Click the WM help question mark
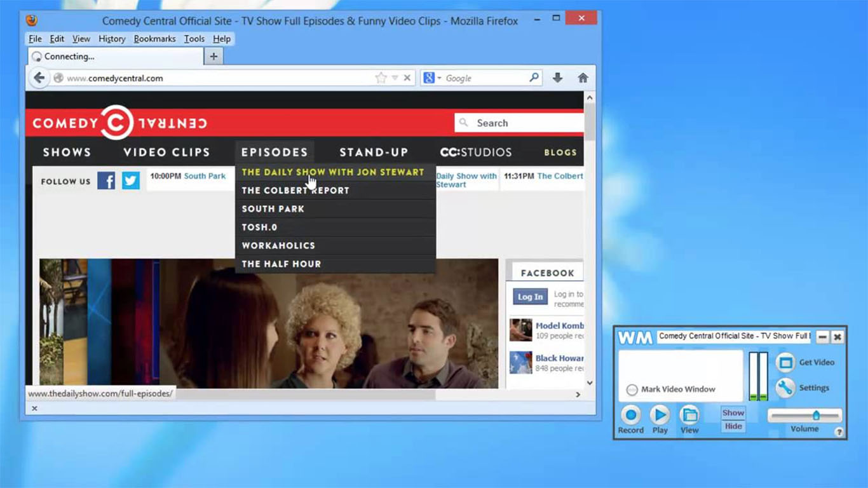The width and height of the screenshot is (868, 488). pyautogui.click(x=839, y=432)
